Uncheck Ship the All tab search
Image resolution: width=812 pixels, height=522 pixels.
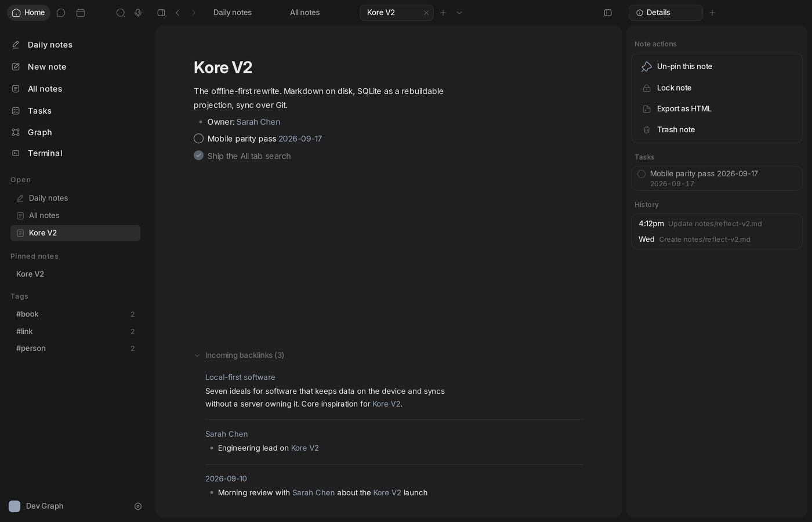(x=198, y=155)
